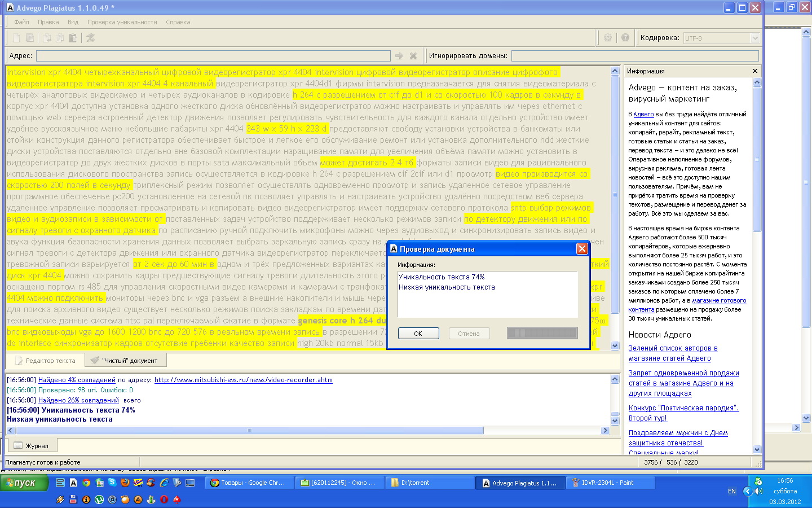Open Internet Explorer from quick launch
Viewport: 812px width, 508px height.
tap(164, 483)
